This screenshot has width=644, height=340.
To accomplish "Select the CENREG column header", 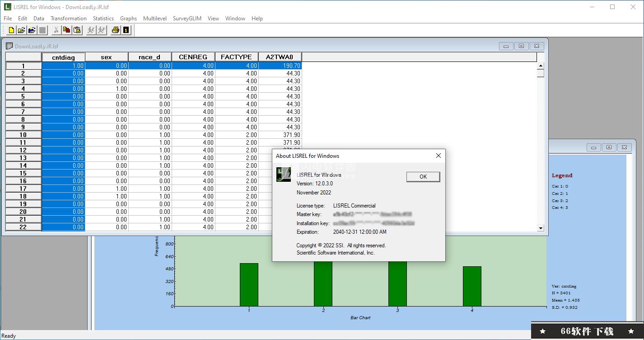I will coord(193,57).
